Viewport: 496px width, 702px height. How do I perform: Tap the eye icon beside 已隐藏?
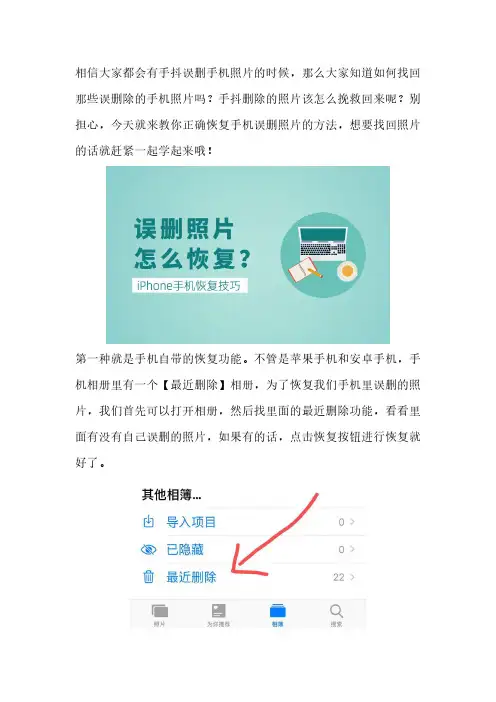click(148, 549)
